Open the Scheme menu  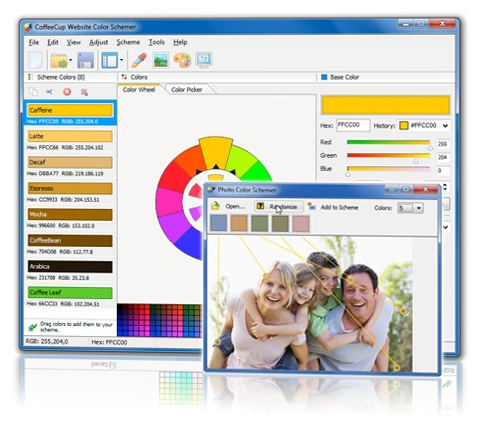pyautogui.click(x=128, y=42)
